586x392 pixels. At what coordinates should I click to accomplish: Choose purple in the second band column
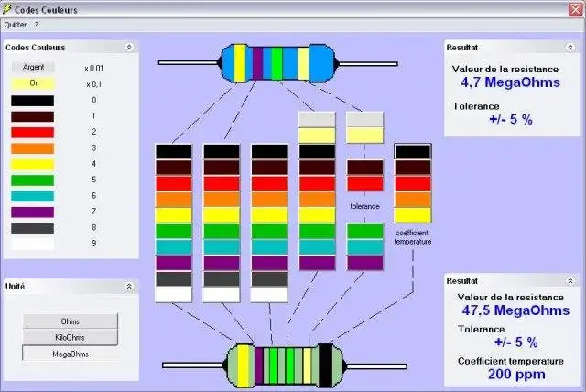coord(222,263)
